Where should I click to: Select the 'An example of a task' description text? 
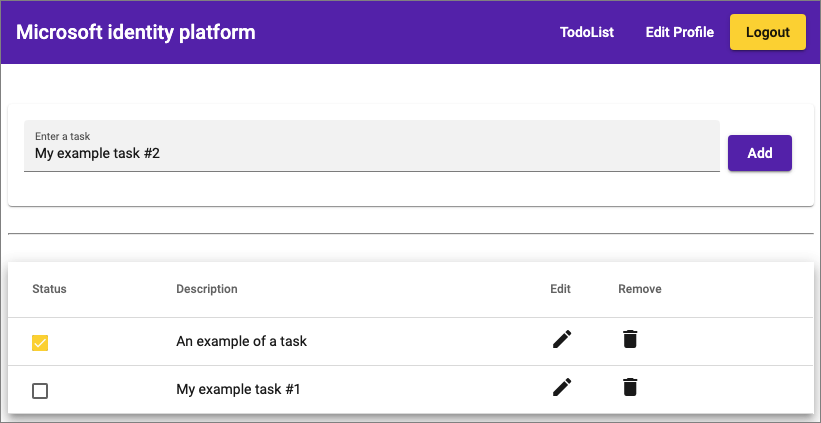coord(241,341)
